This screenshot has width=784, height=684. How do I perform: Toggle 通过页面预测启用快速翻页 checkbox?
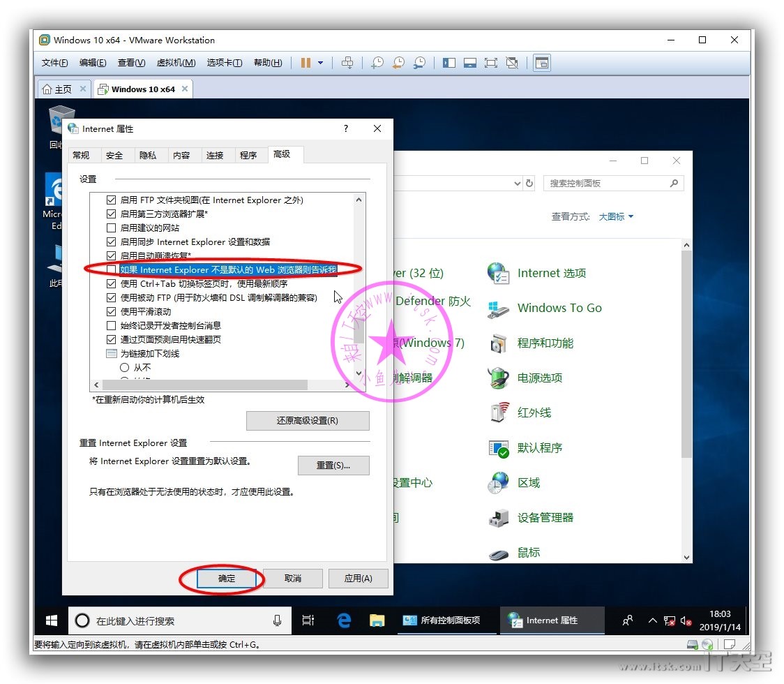(x=112, y=340)
